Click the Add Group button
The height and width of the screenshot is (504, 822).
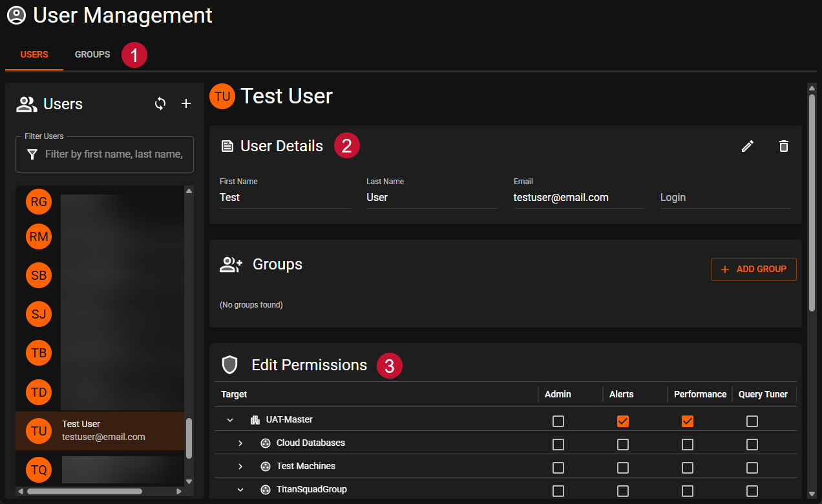(753, 269)
